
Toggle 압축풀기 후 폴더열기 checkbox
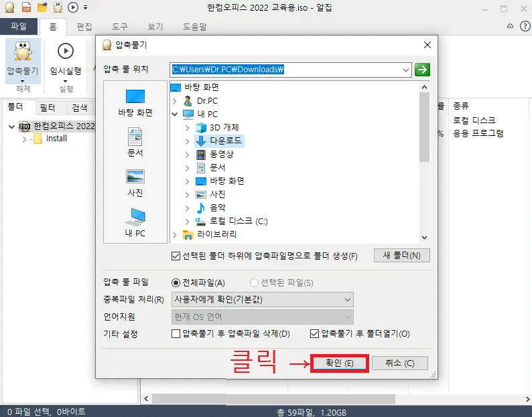314,334
